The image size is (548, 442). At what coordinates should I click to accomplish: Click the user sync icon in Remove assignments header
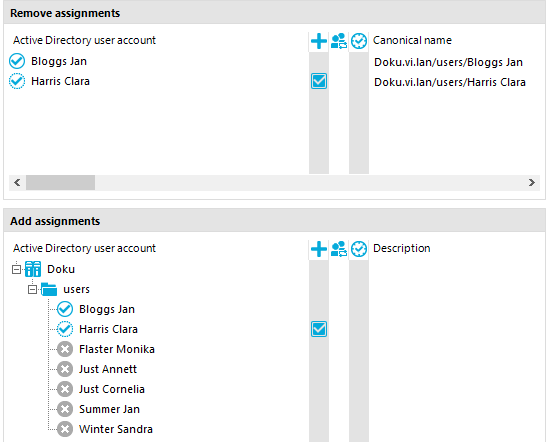339,41
